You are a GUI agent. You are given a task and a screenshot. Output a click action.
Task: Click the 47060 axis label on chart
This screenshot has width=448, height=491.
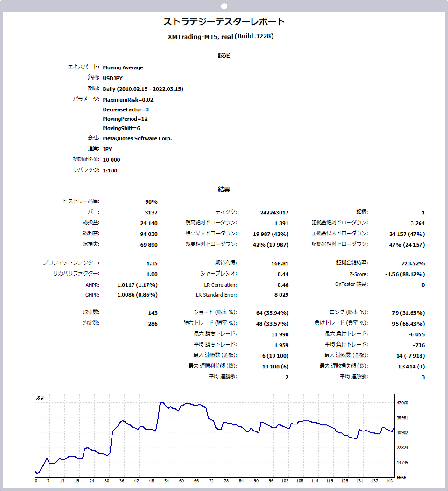click(x=402, y=403)
